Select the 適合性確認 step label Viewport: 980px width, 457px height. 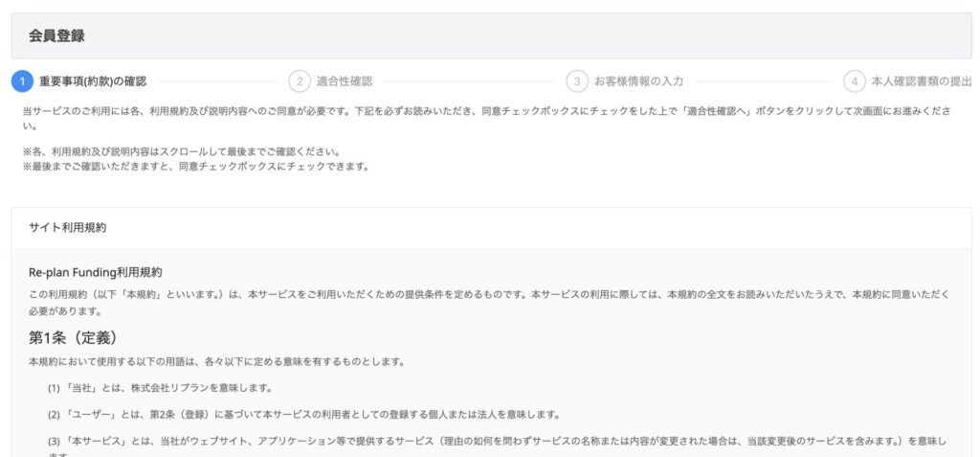[x=345, y=81]
